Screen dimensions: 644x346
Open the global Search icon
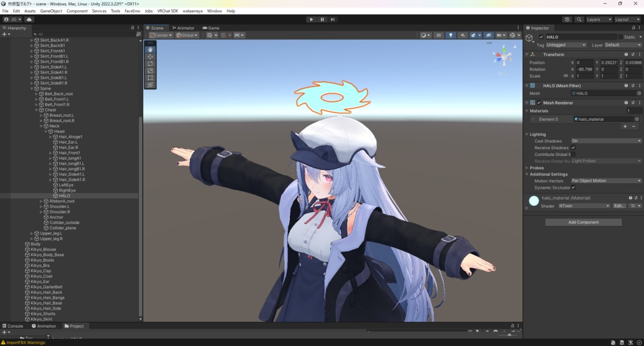579,20
